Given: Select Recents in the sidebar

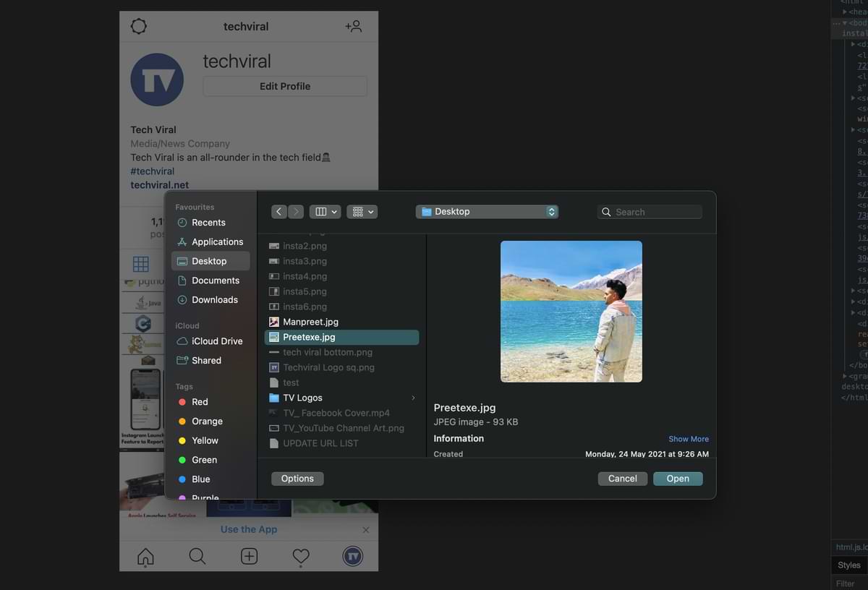Looking at the screenshot, I should click(210, 223).
